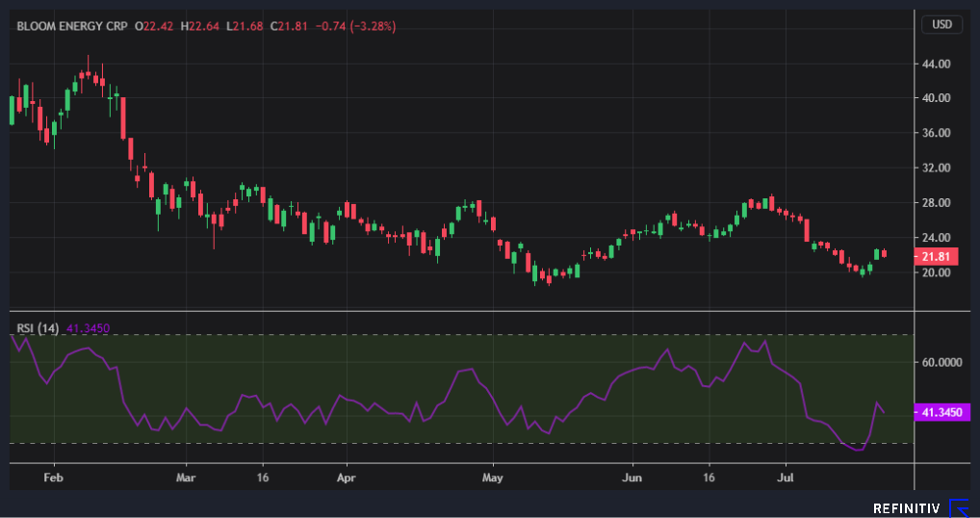Click the 40.00 price axis label
The image size is (980, 518).
tap(938, 98)
